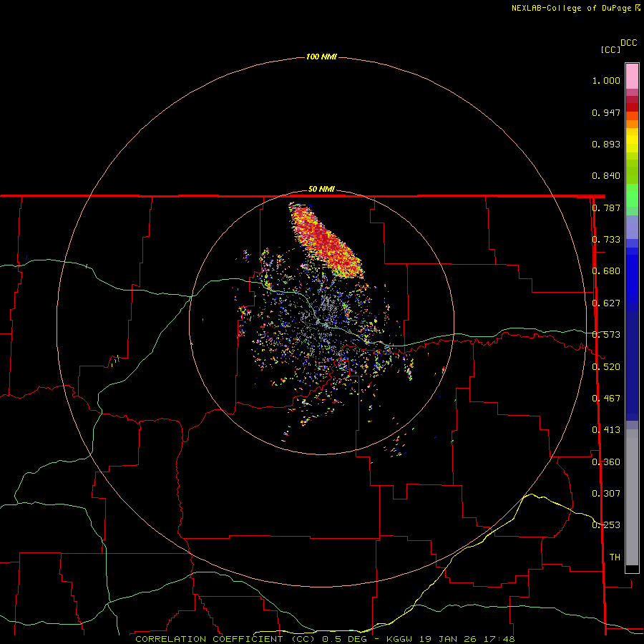Viewport: 644px width, 644px height.
Task: Click the red-orange high-CC echo patch
Action: pyautogui.click(x=326, y=240)
